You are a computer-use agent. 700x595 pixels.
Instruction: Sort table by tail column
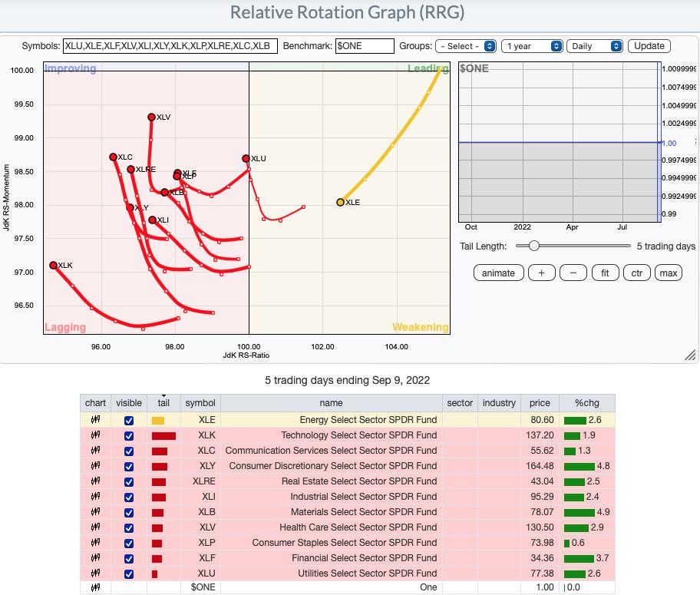(x=163, y=403)
